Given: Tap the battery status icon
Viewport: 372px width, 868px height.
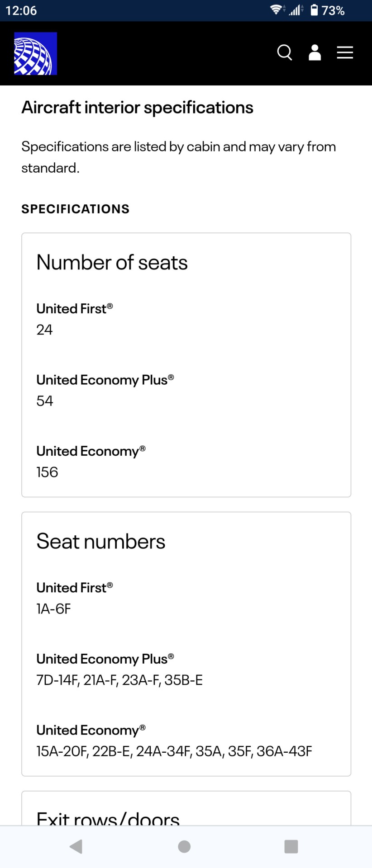Looking at the screenshot, I should point(314,10).
